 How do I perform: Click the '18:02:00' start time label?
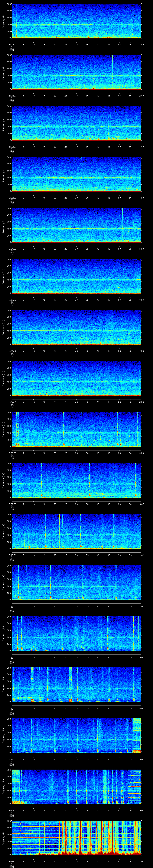click(x=12, y=147)
